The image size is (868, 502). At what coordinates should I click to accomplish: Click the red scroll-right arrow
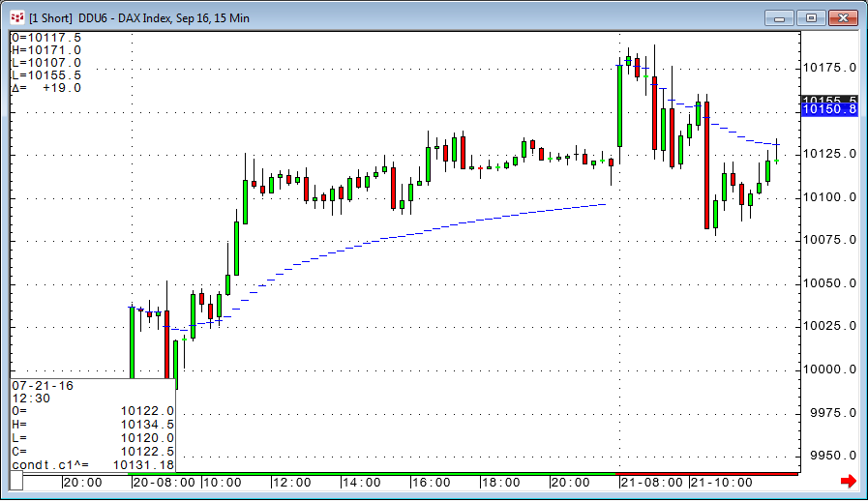848,481
